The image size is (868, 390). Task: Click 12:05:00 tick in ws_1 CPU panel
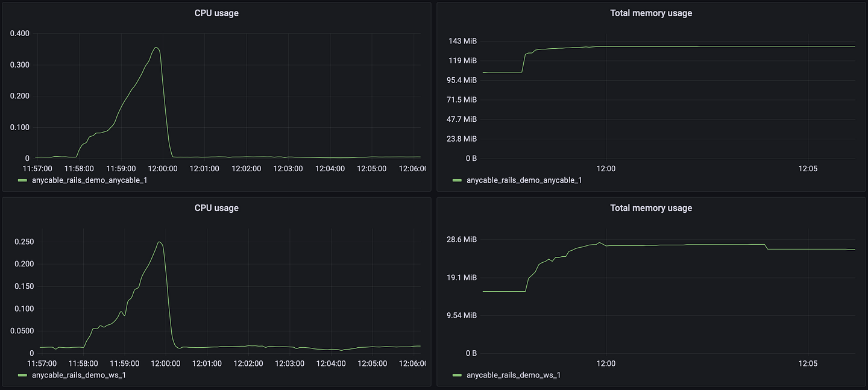pyautogui.click(x=372, y=363)
